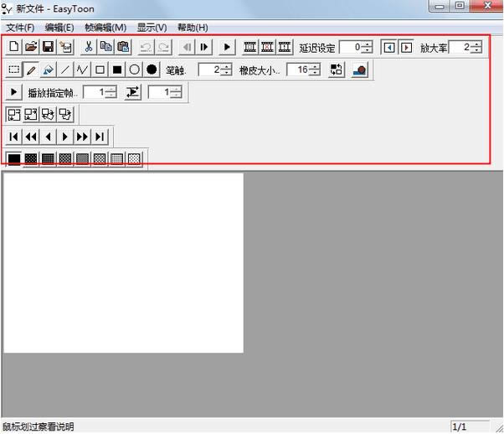Click boxed right-arrow icon beside 放大率
The width and height of the screenshot is (504, 434).
[x=406, y=48]
